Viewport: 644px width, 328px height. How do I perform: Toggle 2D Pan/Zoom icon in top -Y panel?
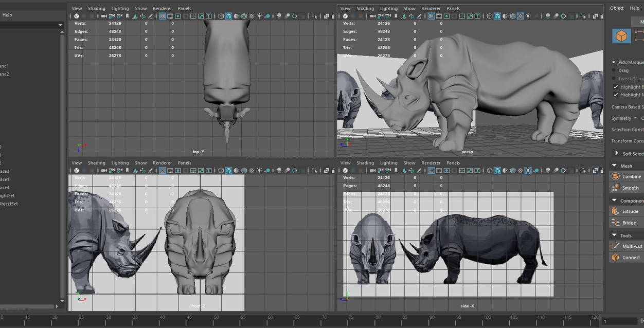point(142,16)
